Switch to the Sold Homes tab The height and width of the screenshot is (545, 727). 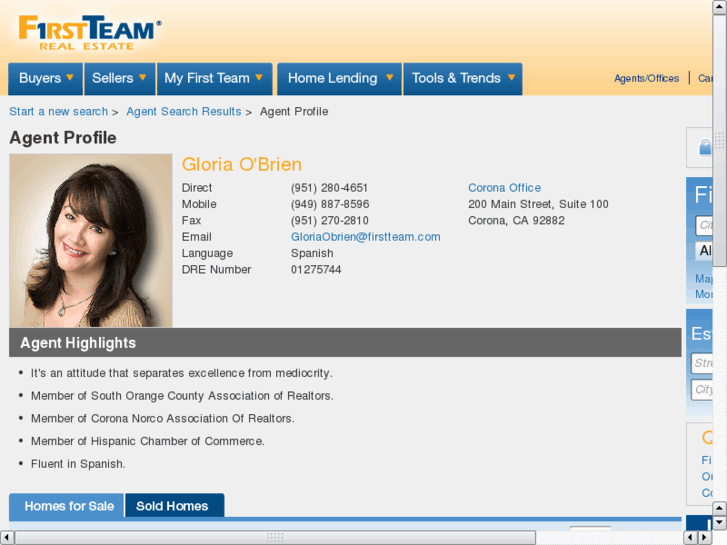[174, 506]
